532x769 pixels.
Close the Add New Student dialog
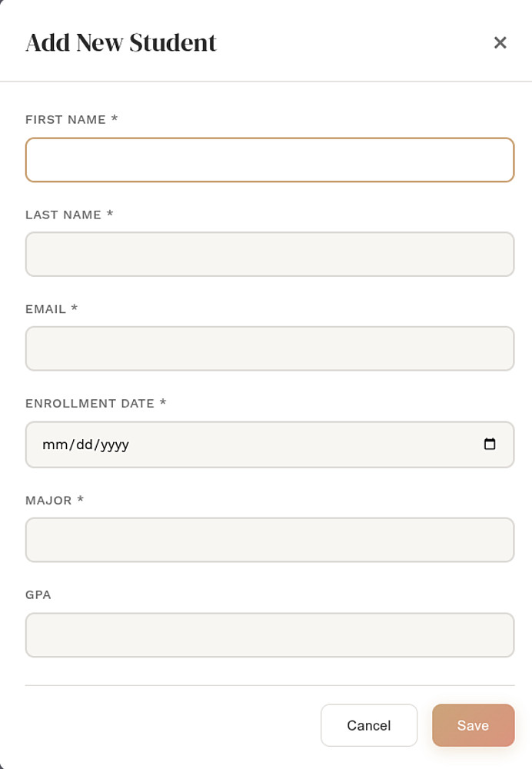pyautogui.click(x=500, y=42)
